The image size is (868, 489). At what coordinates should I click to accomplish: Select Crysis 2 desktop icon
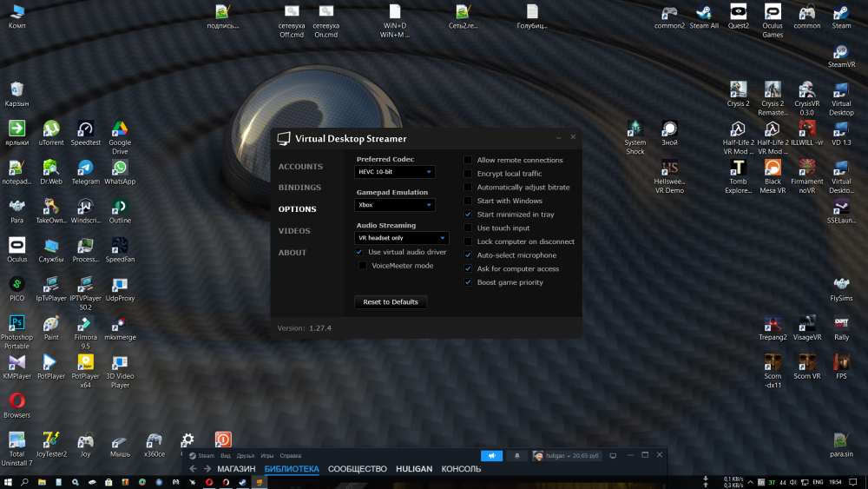coord(738,94)
